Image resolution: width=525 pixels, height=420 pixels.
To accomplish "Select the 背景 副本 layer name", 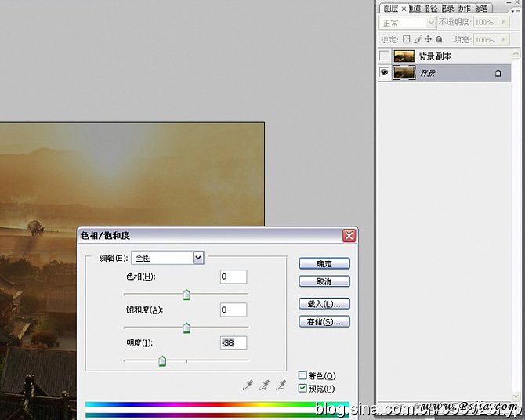I will (435, 56).
